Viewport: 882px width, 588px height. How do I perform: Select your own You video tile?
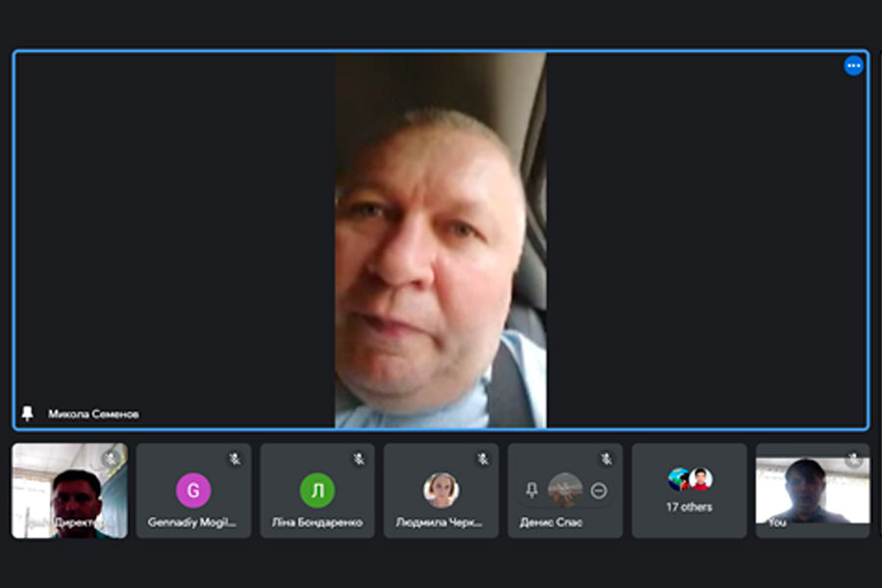point(812,490)
